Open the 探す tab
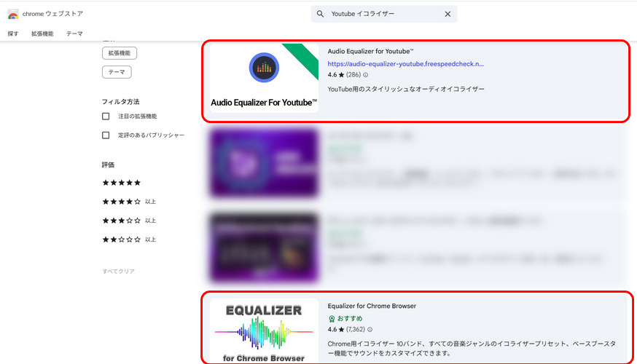This screenshot has height=364, width=637. 13,33
